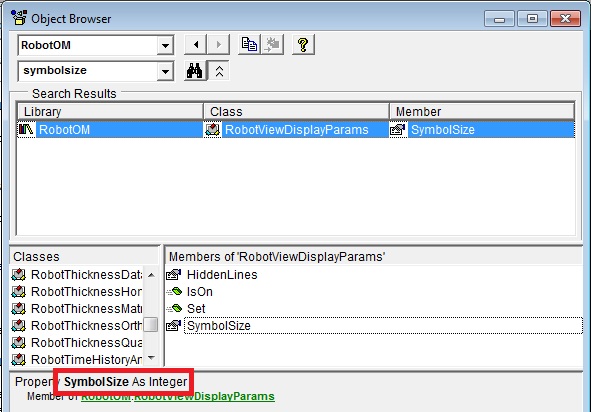This screenshot has height=412, width=591.
Task: Click the View Definition icon
Action: point(272,45)
